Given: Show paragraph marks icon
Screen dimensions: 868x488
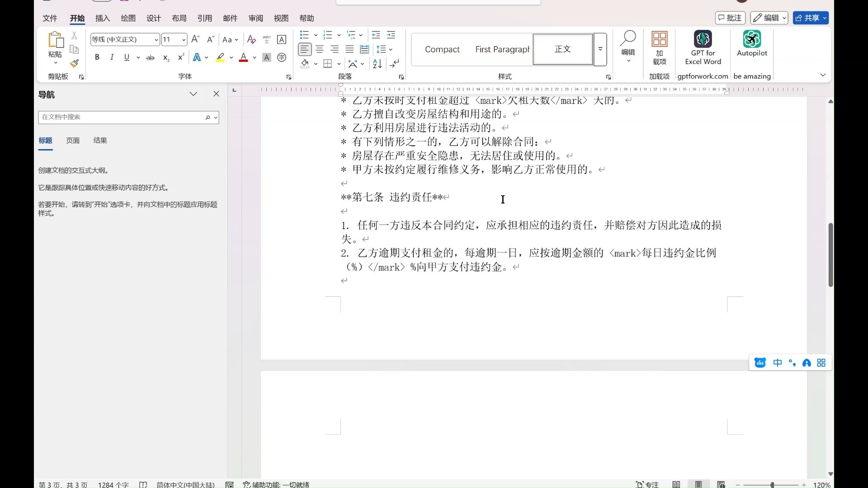Looking at the screenshot, I should tap(395, 64).
